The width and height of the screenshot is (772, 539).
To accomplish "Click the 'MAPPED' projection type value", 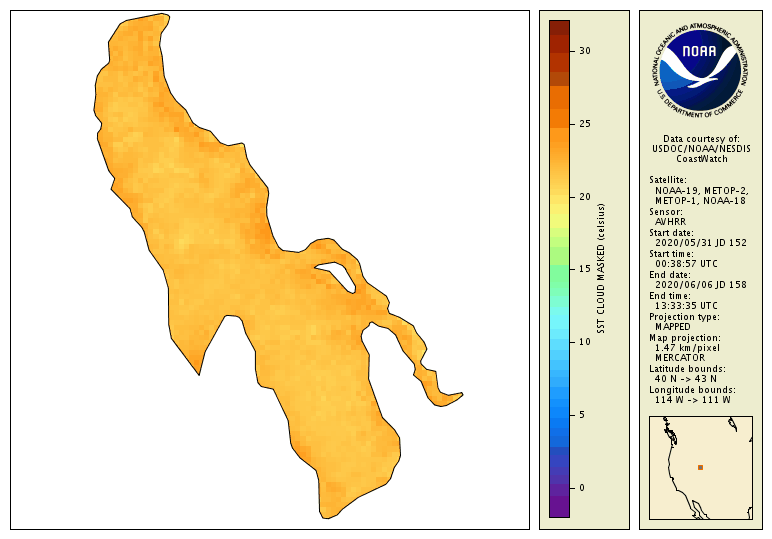I will click(673, 326).
